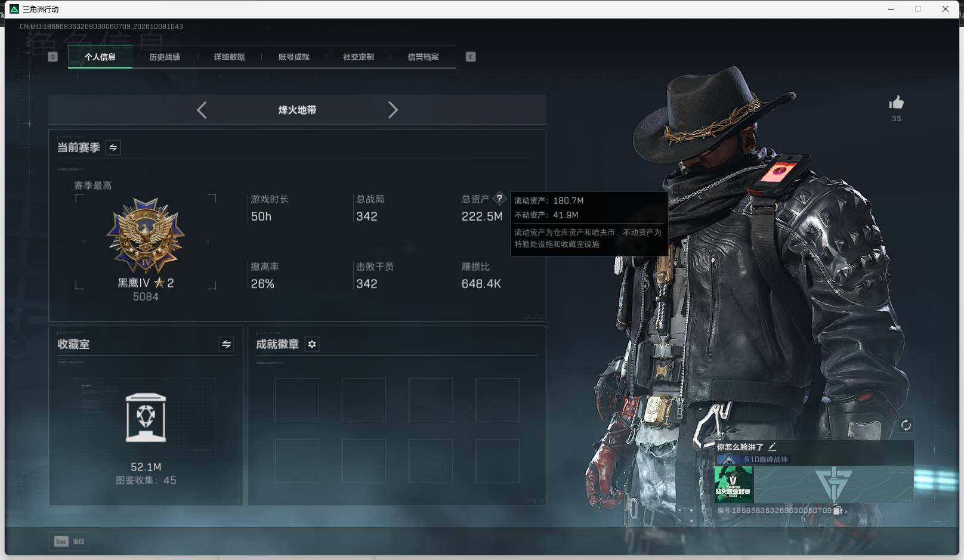Click the 收藏室 value 52.1M

[x=146, y=467]
